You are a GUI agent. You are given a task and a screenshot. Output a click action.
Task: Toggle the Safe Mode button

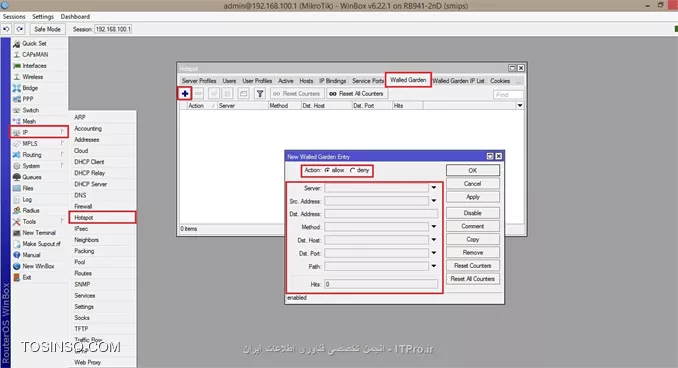[x=47, y=29]
